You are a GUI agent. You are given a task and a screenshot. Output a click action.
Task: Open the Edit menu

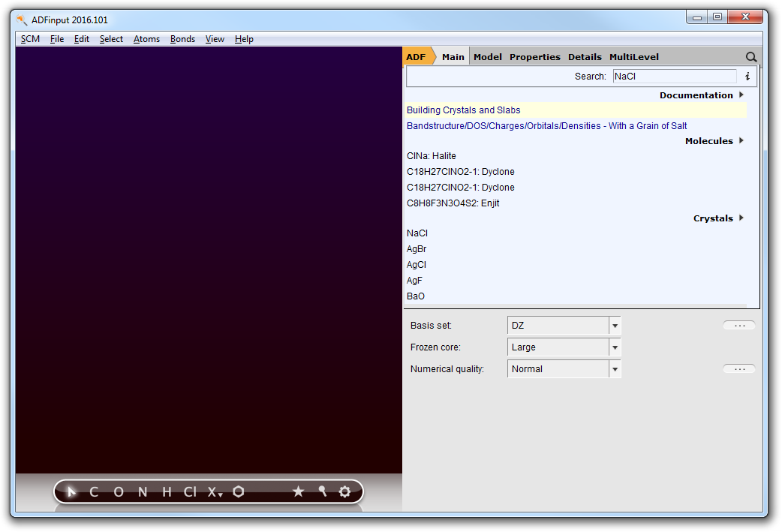tap(81, 39)
